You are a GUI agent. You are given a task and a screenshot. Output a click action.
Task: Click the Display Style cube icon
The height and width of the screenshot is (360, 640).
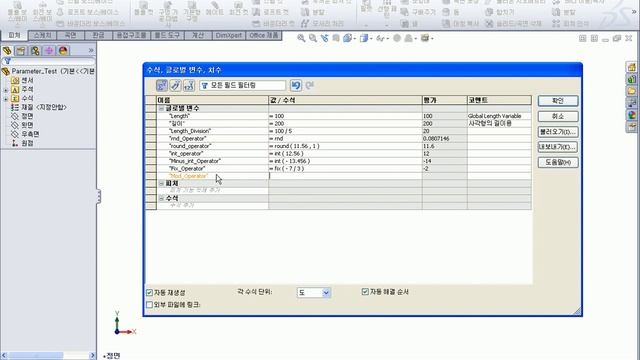pyautogui.click(x=364, y=38)
